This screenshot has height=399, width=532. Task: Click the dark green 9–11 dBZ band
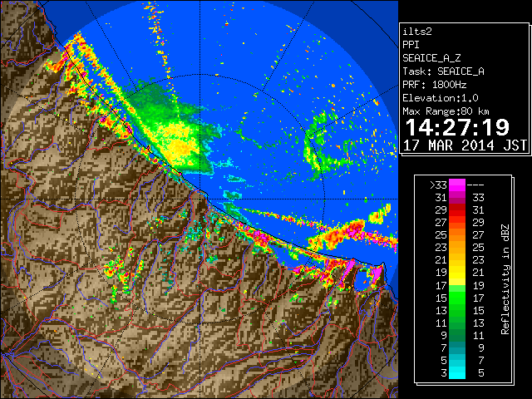[457, 335]
